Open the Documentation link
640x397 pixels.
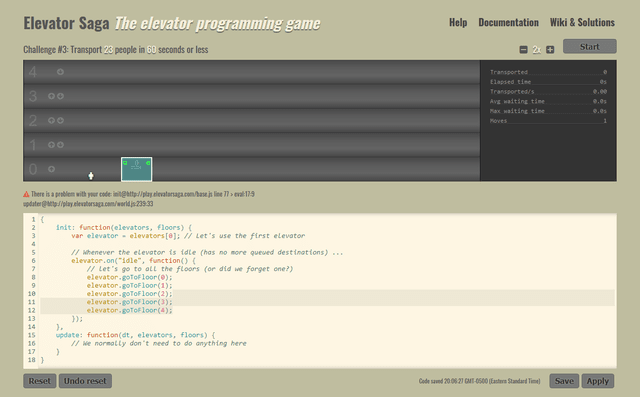coord(509,22)
